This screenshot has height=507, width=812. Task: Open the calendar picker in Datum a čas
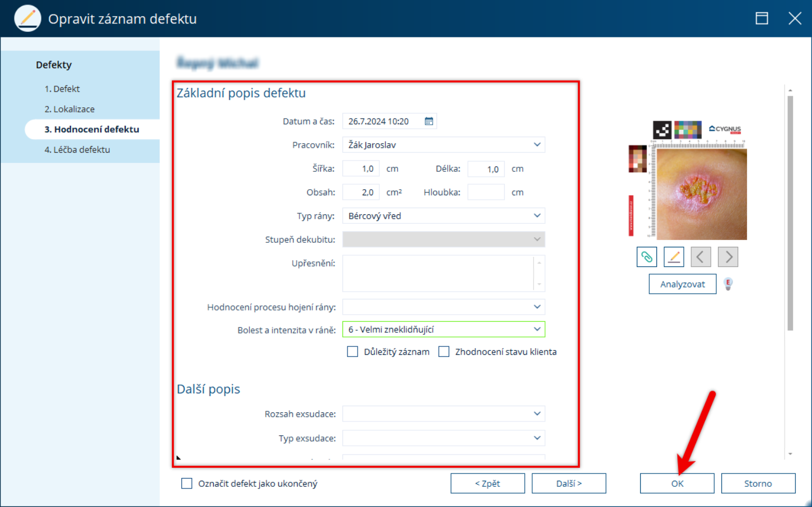pos(429,121)
